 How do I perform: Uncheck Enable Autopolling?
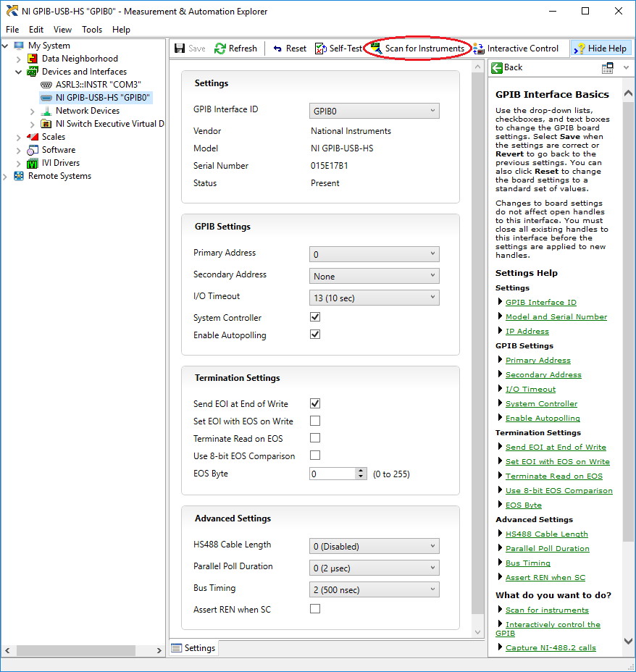[315, 335]
